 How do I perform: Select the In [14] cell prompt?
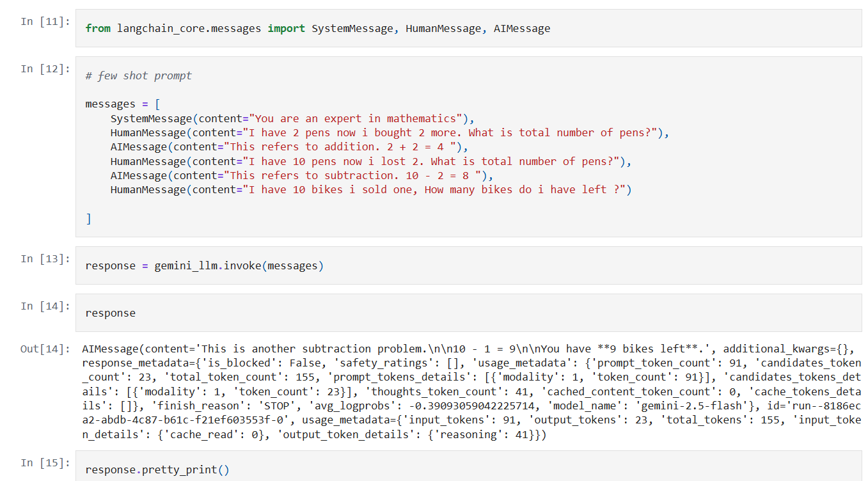[x=45, y=306]
